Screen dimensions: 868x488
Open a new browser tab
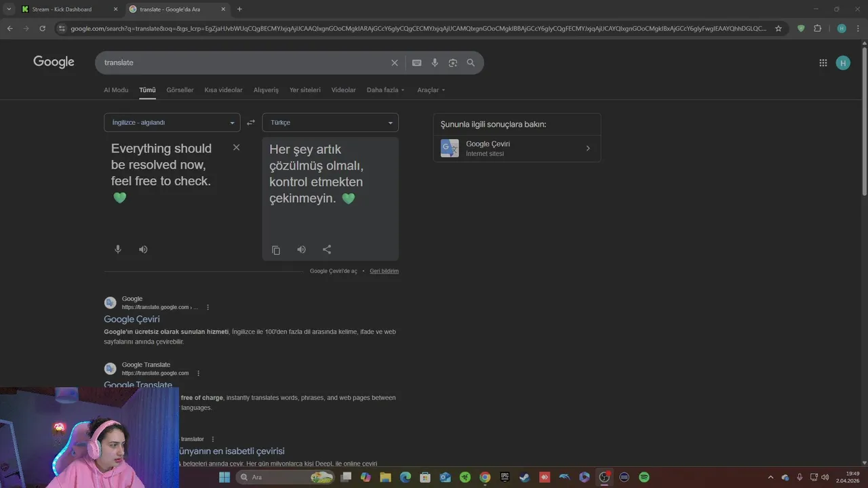coord(239,9)
